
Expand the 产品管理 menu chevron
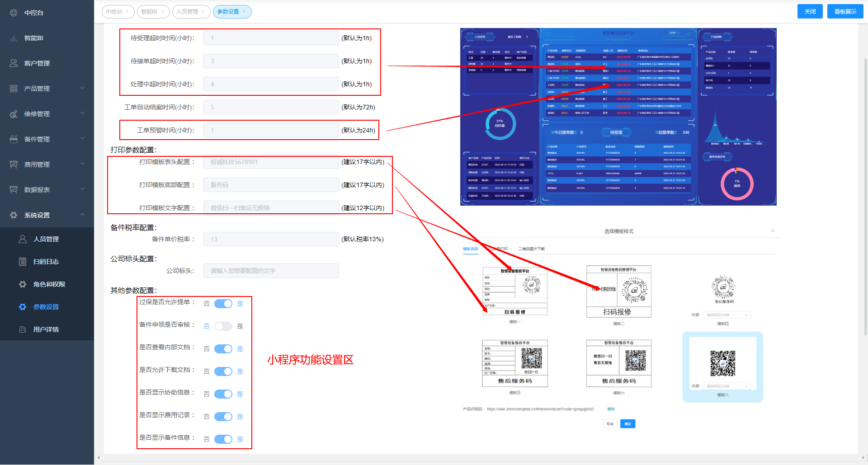pos(82,88)
